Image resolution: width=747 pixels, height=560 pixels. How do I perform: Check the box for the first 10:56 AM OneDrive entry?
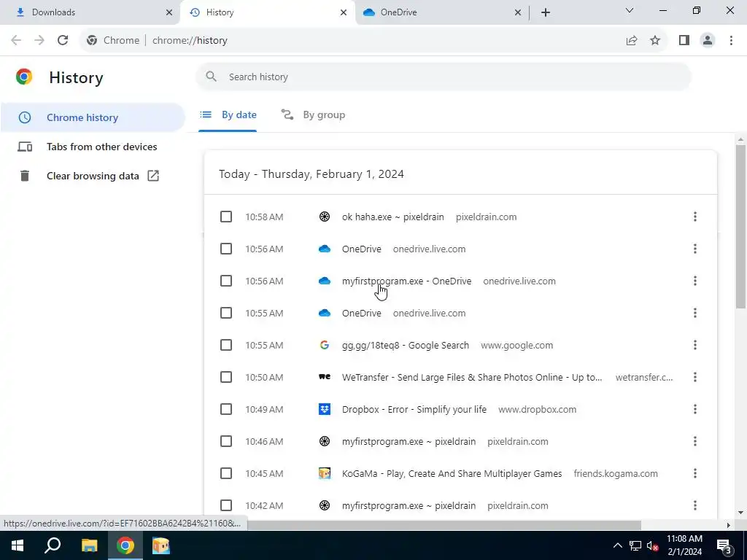click(226, 249)
